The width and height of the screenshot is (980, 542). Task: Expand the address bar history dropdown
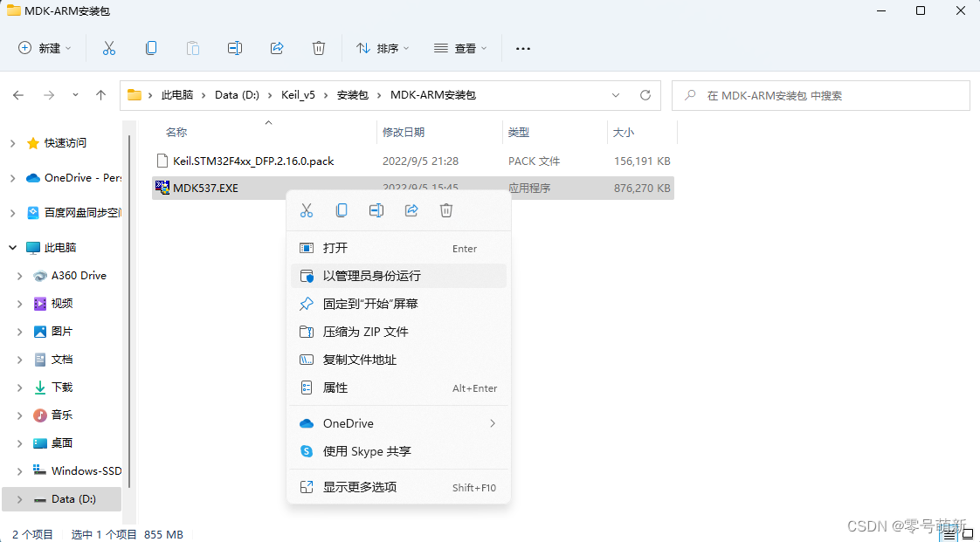coord(616,95)
